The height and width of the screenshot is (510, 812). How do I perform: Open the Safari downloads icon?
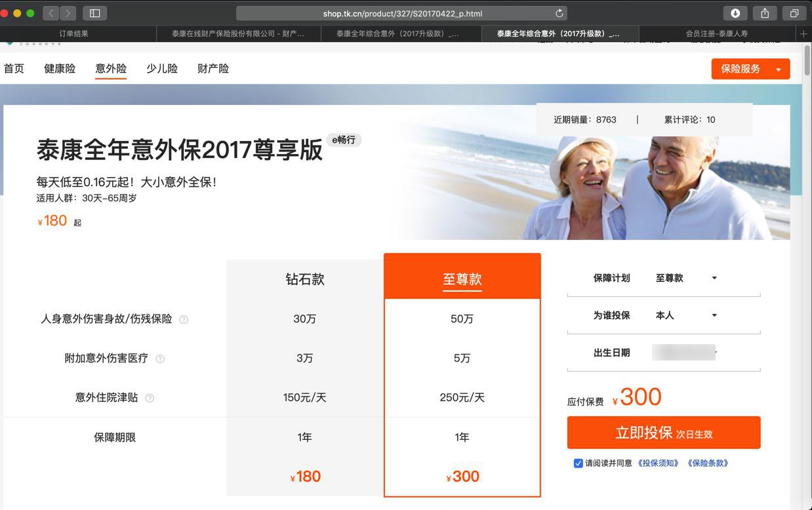click(735, 13)
